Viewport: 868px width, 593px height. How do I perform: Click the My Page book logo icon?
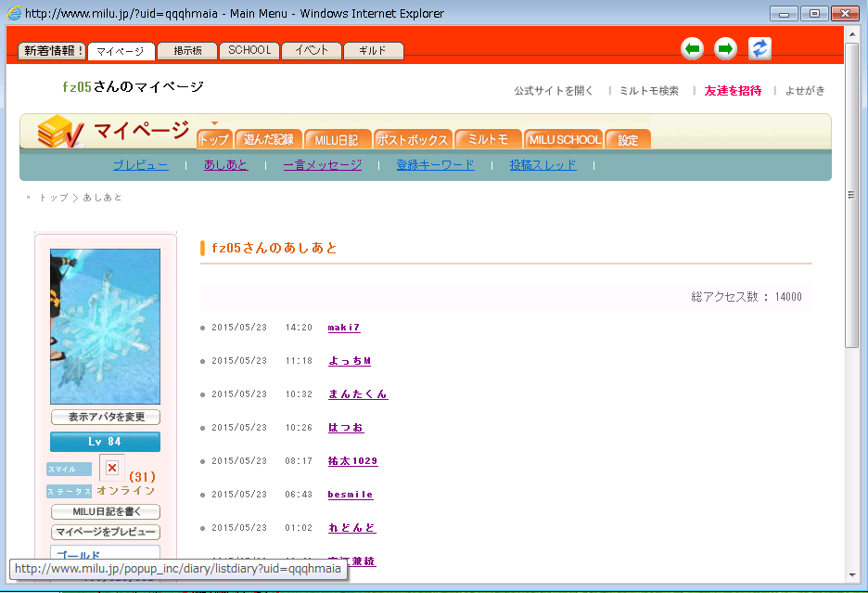[60, 133]
